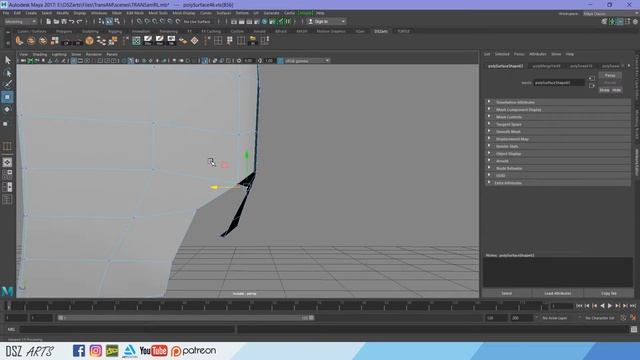Screen dimensions: 640x360
Task: Click the New Scene icon
Action: pos(49,22)
